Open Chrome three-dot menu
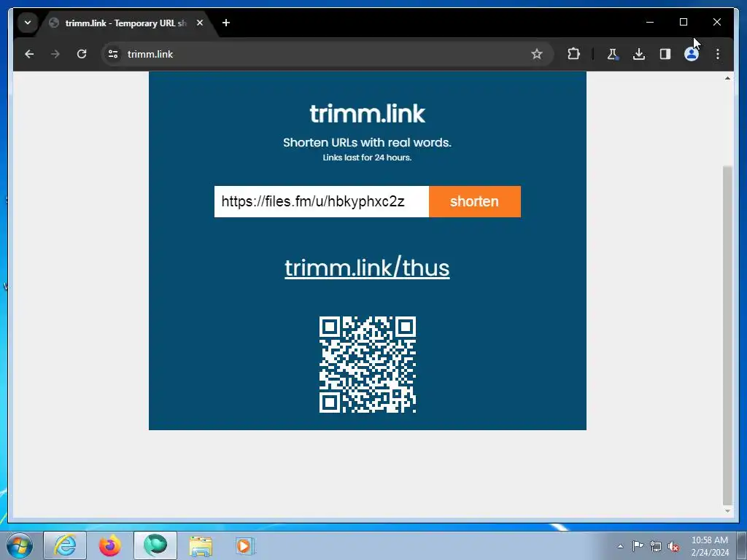Image resolution: width=747 pixels, height=560 pixels. coord(718,54)
